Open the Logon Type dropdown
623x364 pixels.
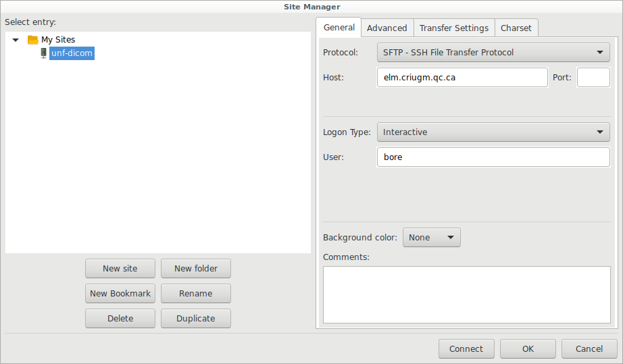493,132
